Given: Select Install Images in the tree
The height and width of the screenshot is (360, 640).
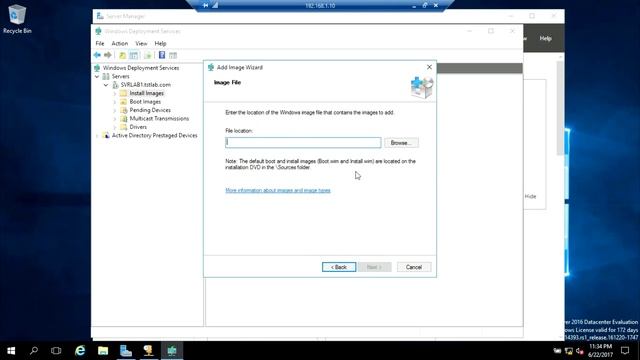Looking at the screenshot, I should tap(147, 93).
